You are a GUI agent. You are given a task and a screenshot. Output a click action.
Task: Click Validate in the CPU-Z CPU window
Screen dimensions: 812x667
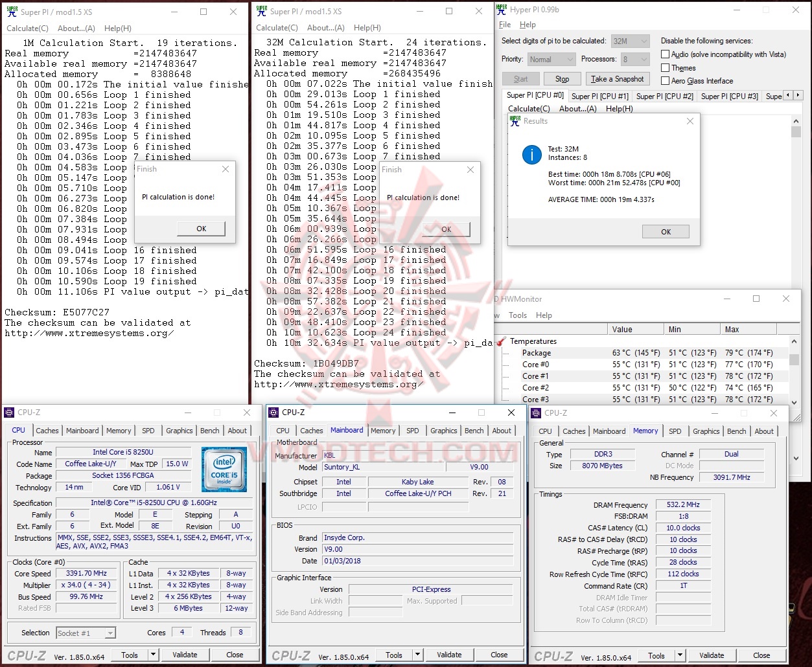(x=185, y=655)
